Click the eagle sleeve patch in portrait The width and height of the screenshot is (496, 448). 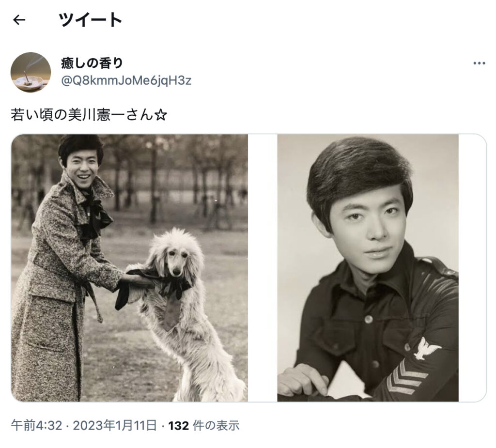tap(426, 348)
